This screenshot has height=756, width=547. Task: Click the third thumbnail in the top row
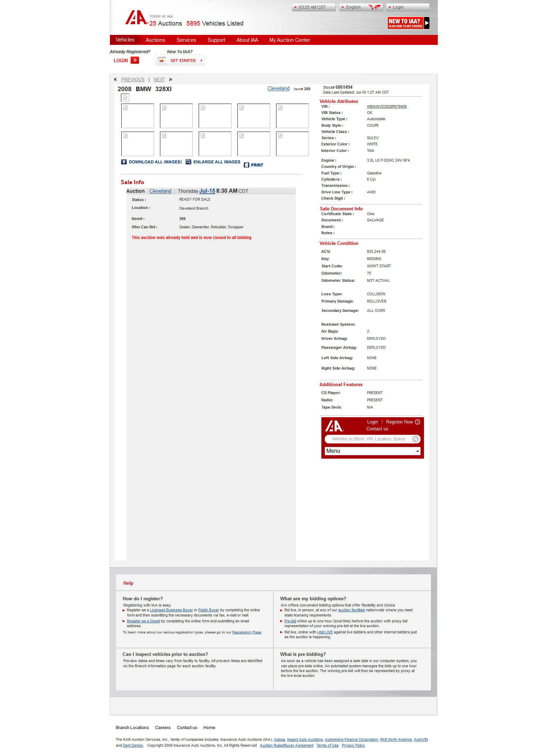(215, 116)
